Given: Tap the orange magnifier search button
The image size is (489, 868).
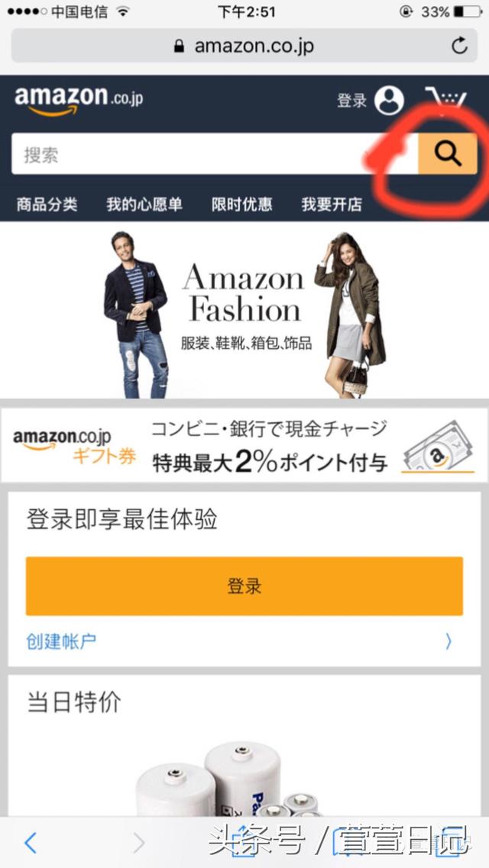Looking at the screenshot, I should [x=447, y=153].
